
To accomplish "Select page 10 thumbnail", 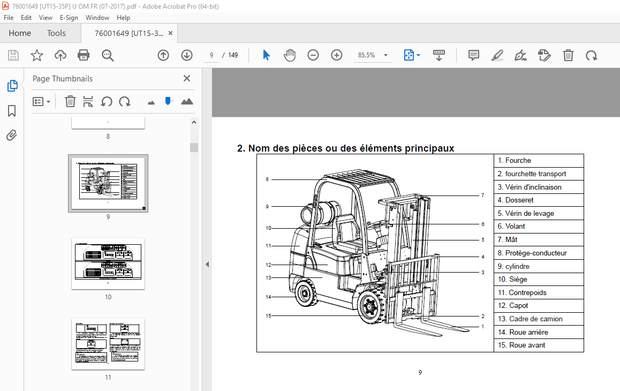I will click(108, 264).
